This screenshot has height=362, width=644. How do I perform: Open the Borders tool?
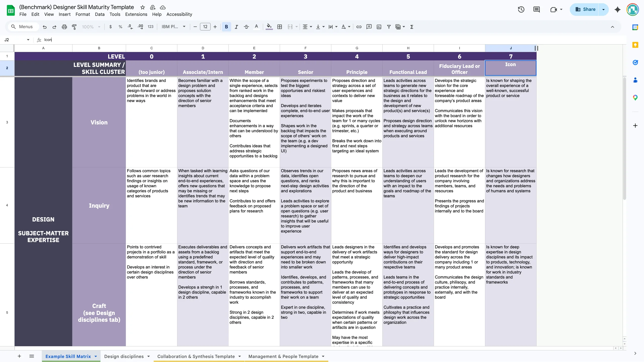pos(279,27)
